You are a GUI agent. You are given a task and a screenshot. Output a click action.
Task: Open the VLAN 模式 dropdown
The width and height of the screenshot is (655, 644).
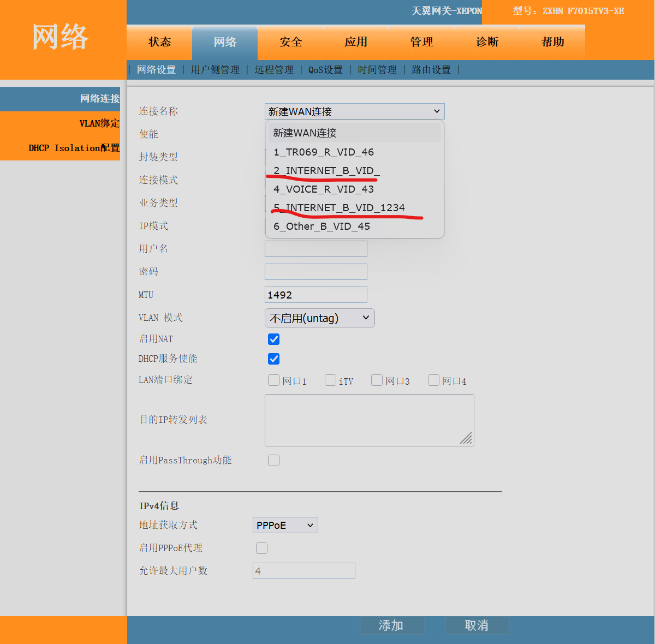pyautogui.click(x=319, y=318)
